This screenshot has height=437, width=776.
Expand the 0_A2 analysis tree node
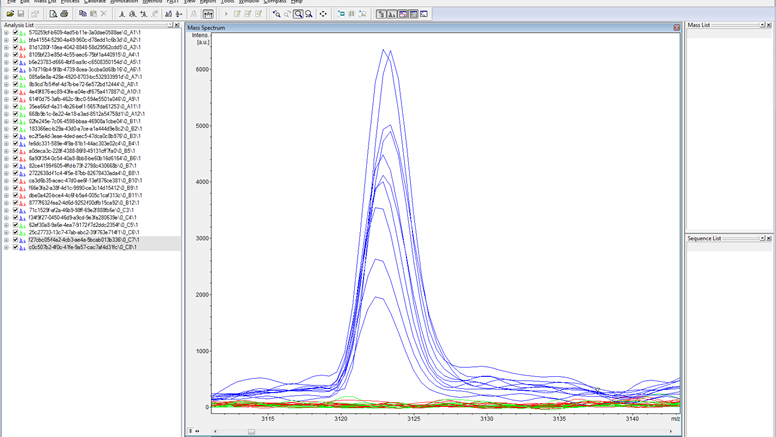(x=6, y=40)
